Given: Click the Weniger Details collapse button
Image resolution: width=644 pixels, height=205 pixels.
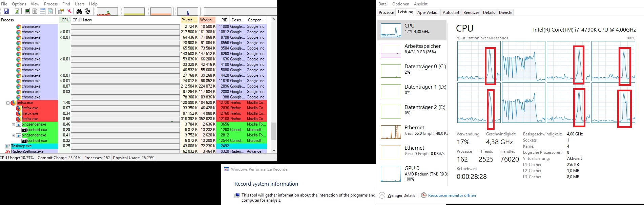Looking at the screenshot, I should tap(397, 195).
